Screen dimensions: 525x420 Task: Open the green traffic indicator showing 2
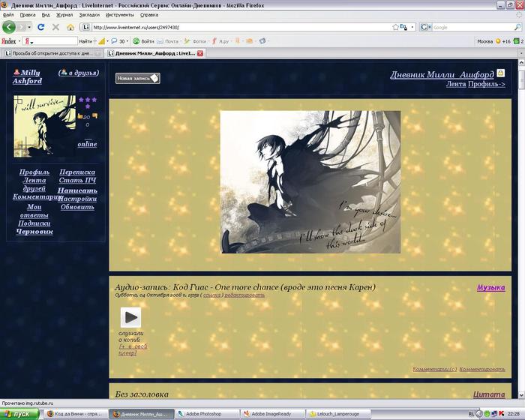point(518,41)
